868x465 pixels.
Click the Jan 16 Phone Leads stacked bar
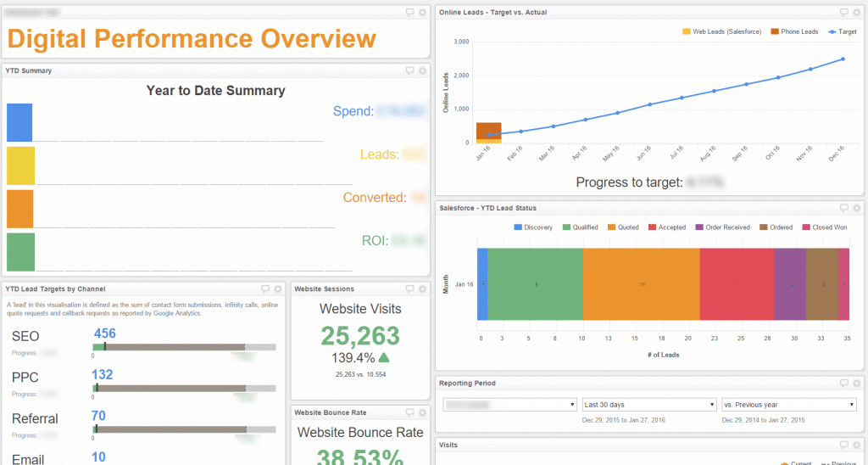click(x=489, y=131)
